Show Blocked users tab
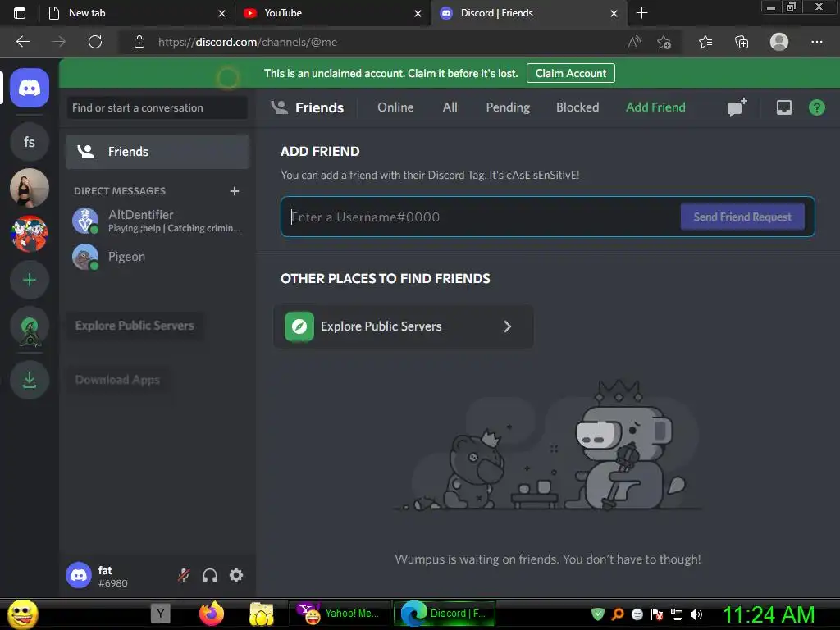 point(577,107)
